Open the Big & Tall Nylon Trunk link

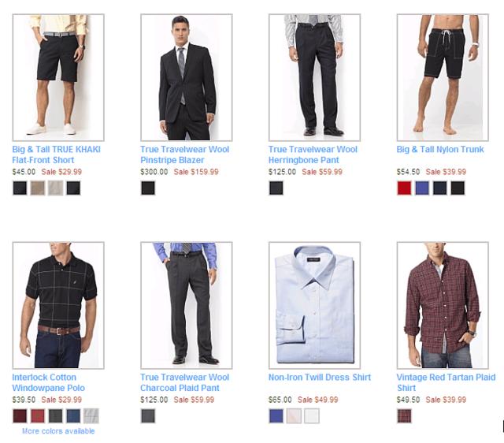coord(440,149)
